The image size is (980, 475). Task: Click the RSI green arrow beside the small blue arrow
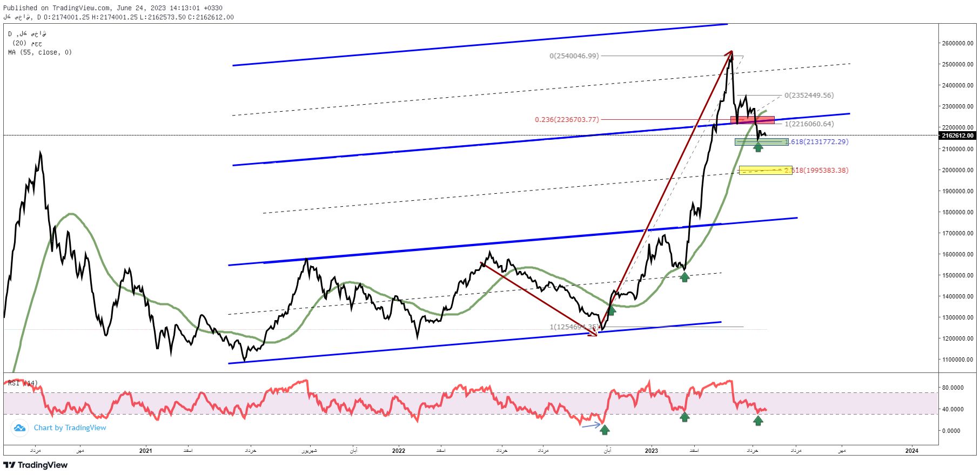605,430
